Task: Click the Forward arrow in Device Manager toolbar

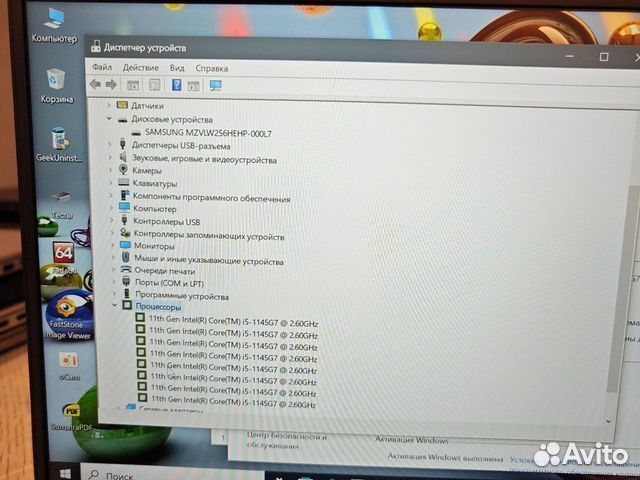Action: tap(111, 84)
